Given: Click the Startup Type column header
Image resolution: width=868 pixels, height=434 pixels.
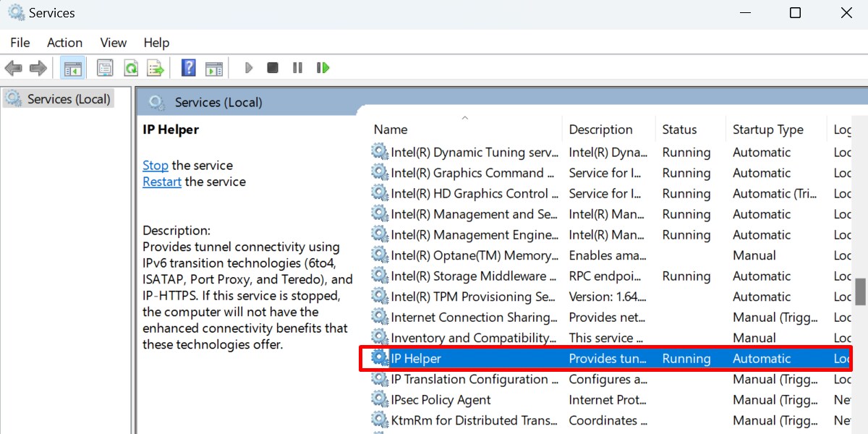Looking at the screenshot, I should coord(768,129).
